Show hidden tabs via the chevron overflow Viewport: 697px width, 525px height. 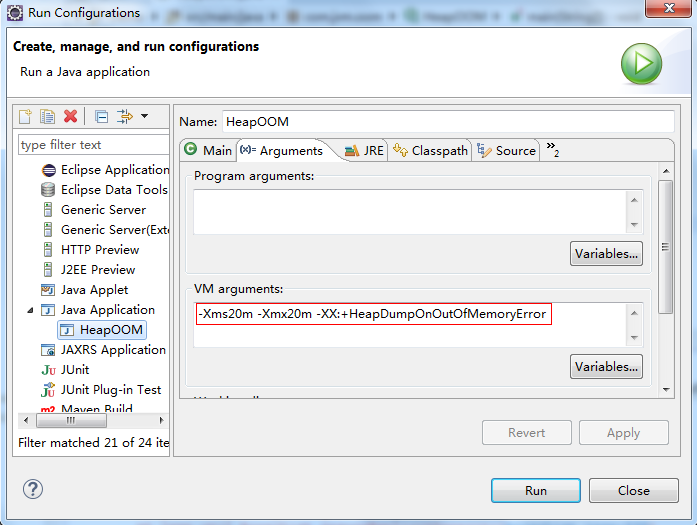(553, 149)
